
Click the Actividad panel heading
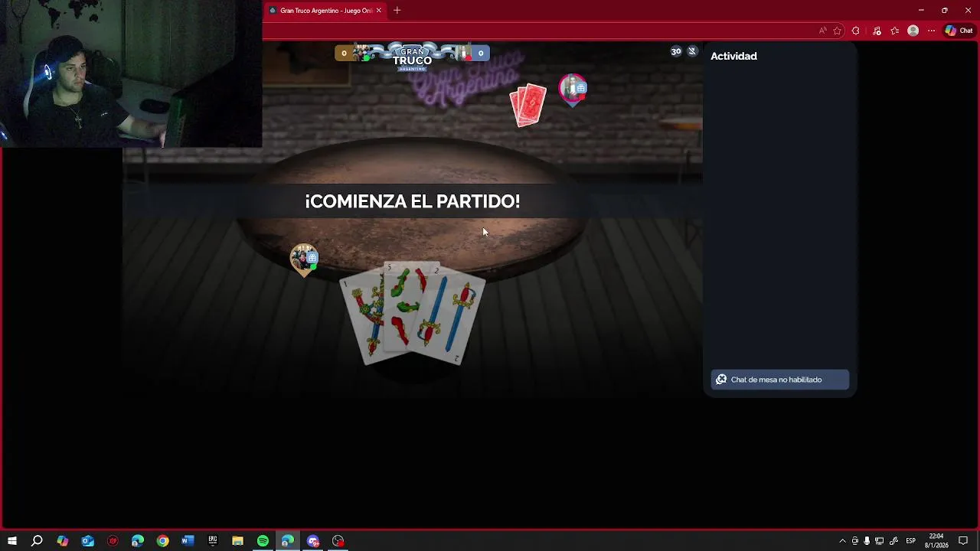click(733, 56)
